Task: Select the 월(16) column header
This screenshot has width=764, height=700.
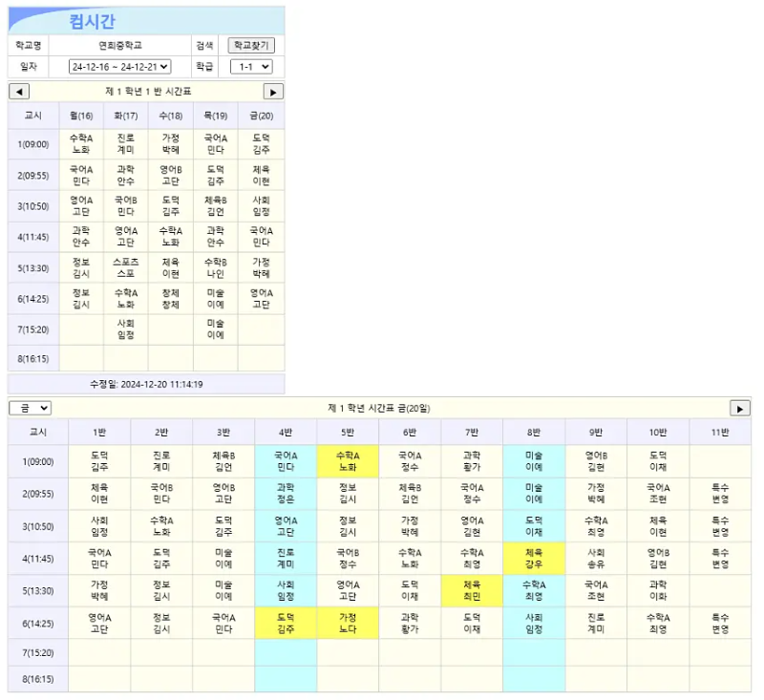Action: [80, 115]
